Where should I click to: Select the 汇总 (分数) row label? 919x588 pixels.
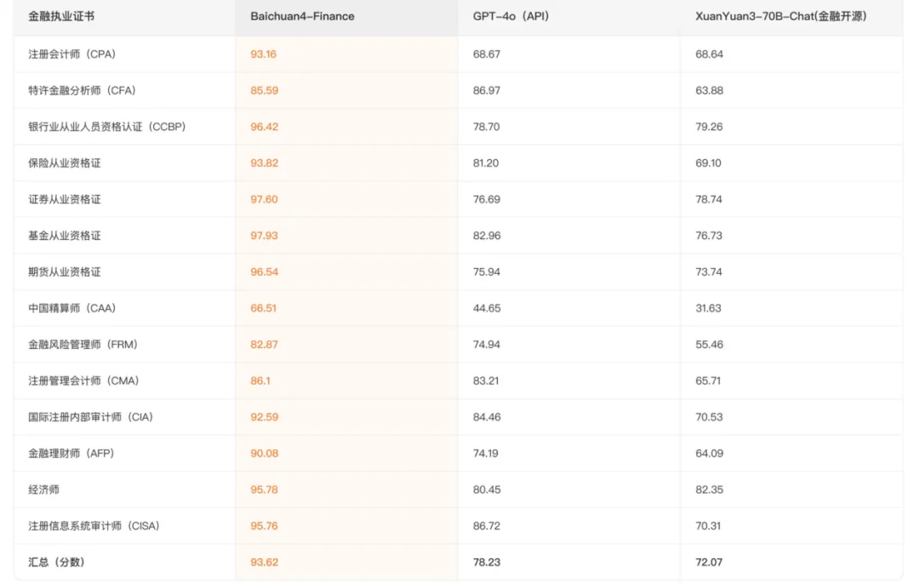coord(57,562)
